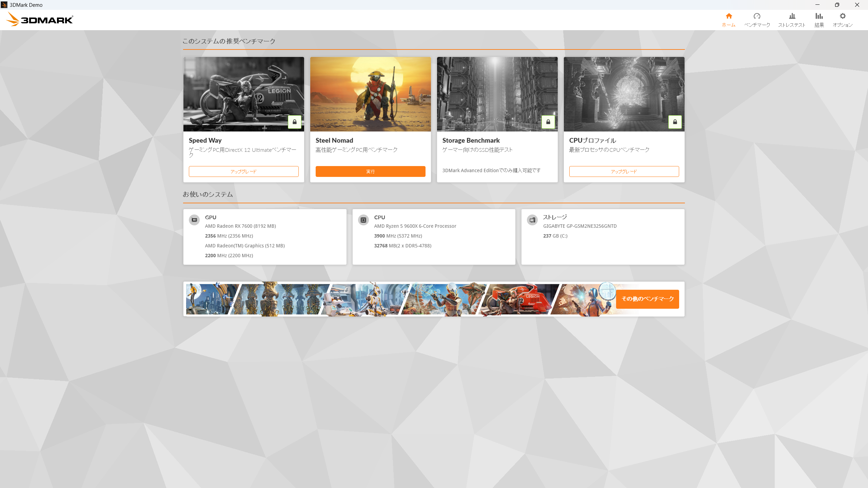Open the オプション settings tab
The image size is (868, 488).
point(843,20)
